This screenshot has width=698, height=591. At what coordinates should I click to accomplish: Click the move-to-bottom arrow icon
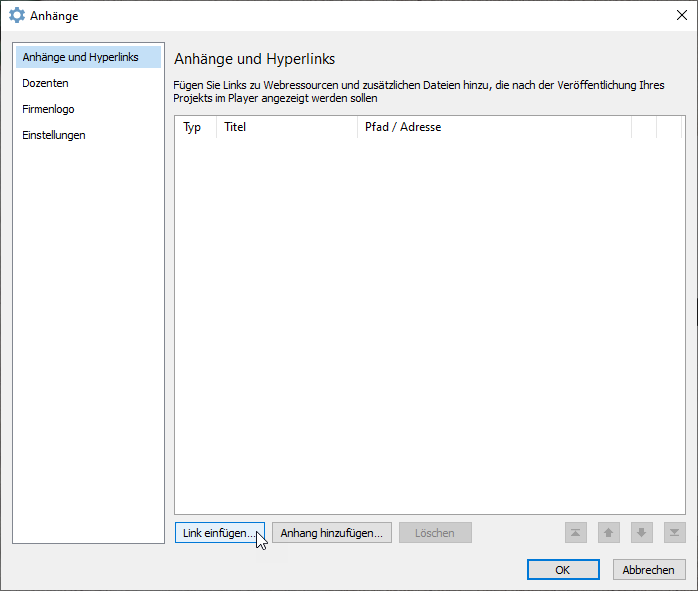(675, 533)
